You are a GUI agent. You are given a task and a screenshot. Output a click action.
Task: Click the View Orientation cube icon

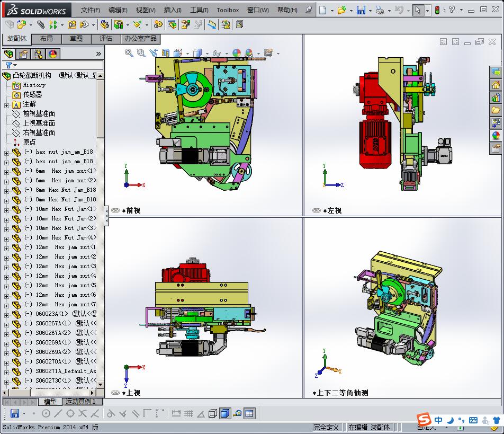tap(177, 53)
